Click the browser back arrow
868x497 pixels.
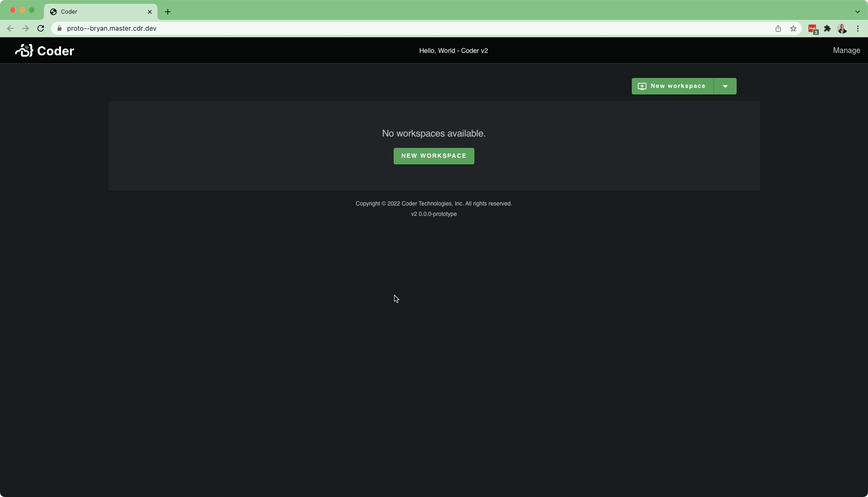[10, 28]
